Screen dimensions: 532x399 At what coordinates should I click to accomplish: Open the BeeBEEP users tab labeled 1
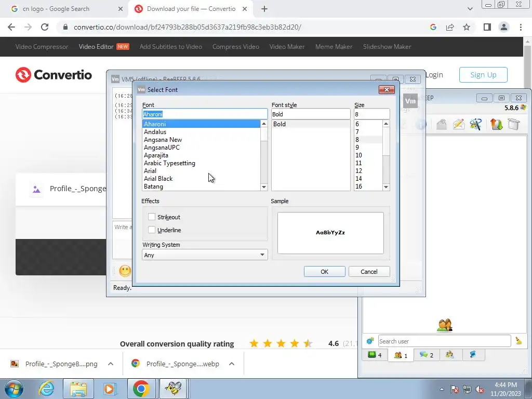[x=401, y=355]
